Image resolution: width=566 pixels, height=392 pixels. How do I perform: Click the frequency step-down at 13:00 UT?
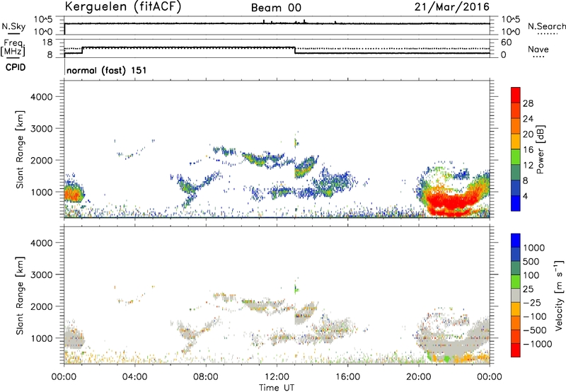click(295, 50)
